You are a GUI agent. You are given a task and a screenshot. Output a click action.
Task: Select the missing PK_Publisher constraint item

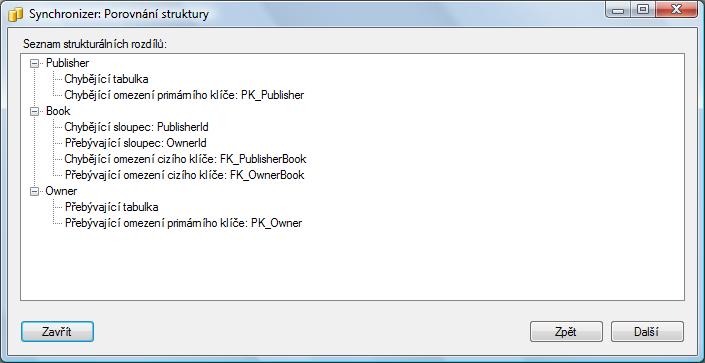[184, 95]
